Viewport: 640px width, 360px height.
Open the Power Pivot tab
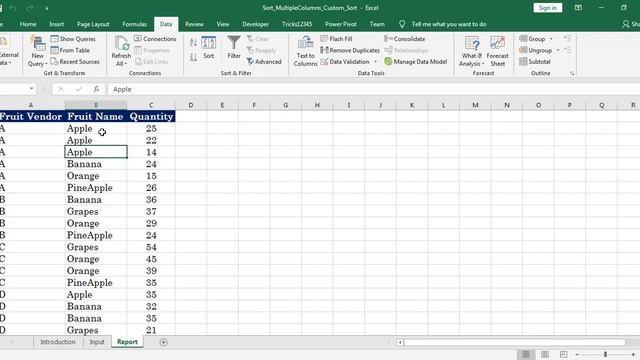click(341, 24)
